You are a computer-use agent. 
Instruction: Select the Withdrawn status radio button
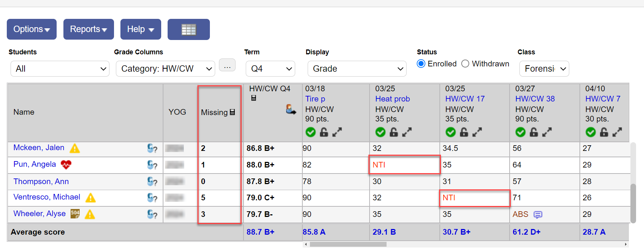click(465, 64)
